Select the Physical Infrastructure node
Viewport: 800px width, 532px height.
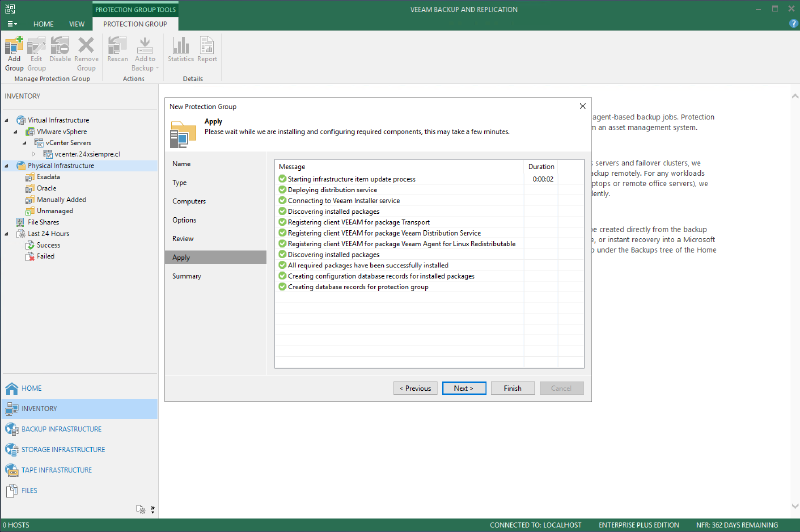tap(61, 166)
